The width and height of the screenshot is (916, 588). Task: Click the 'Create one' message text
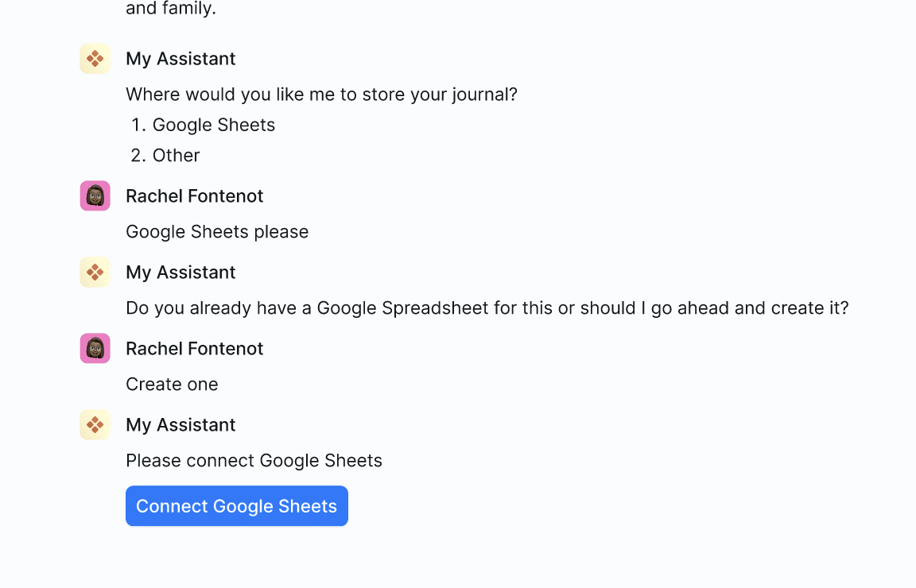[172, 384]
